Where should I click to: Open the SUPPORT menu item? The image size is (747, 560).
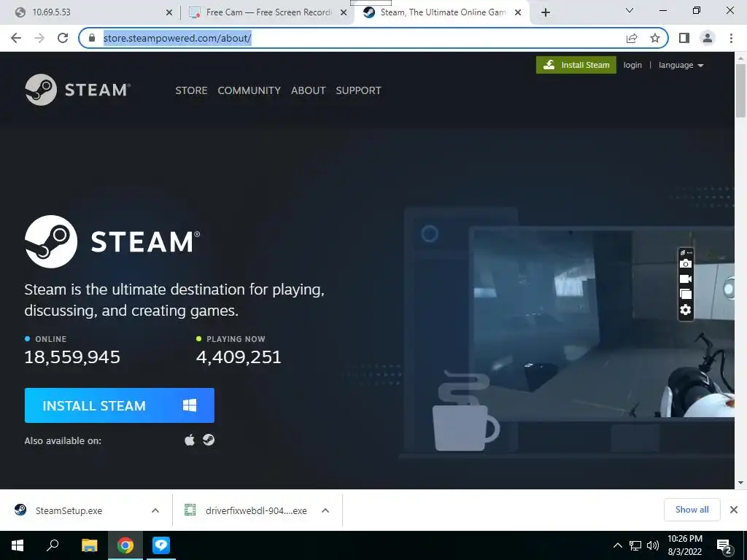(358, 90)
